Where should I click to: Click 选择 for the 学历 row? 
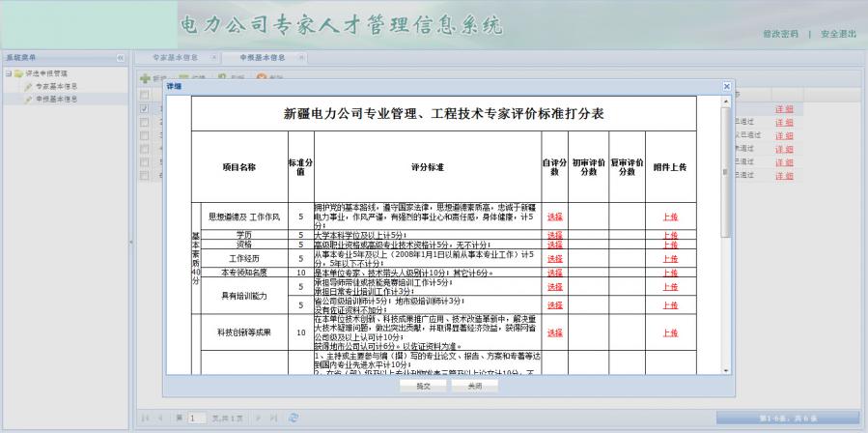[554, 235]
